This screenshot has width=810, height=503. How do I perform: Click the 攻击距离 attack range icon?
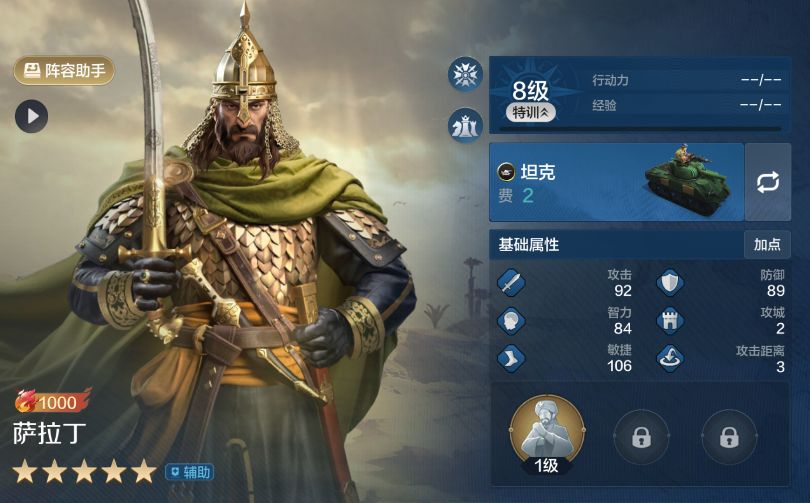670,358
